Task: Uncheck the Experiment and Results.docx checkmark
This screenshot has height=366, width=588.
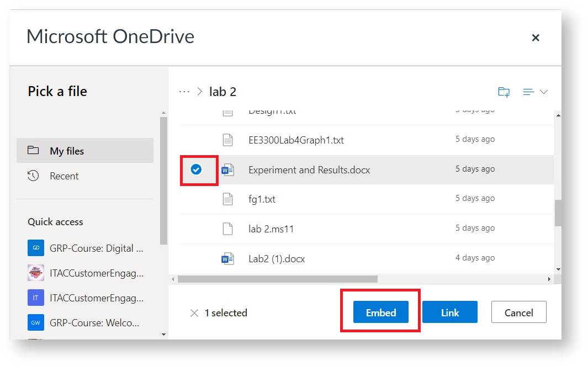Action: click(196, 169)
